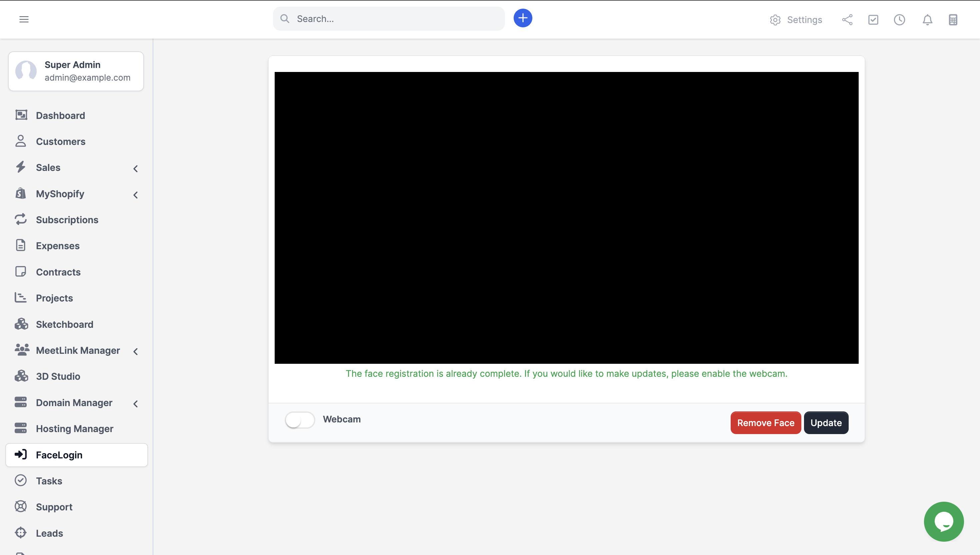This screenshot has height=555, width=980.
Task: Click the green face registration complete message
Action: click(566, 373)
